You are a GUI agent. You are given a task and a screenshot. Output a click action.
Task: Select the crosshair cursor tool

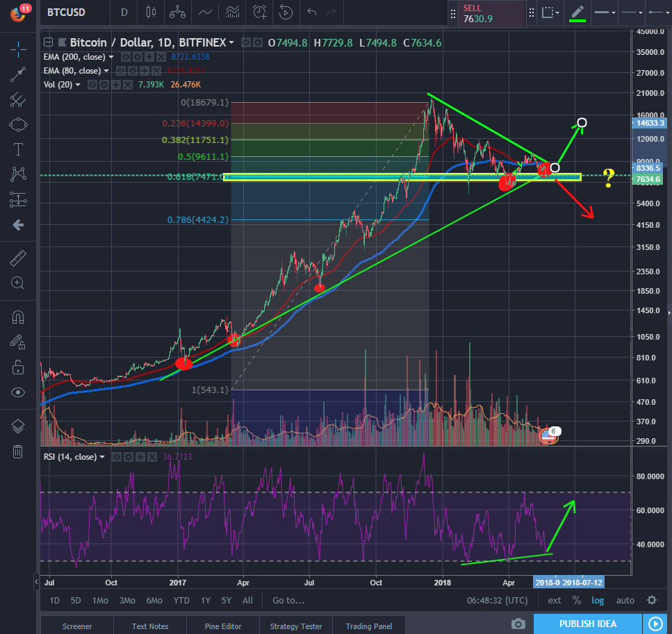[x=18, y=50]
